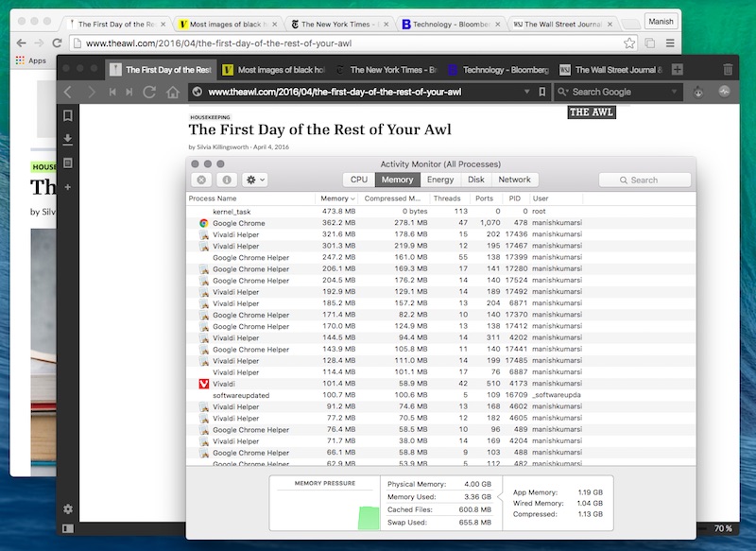Open Vivaldi closed tabs trash can
Image resolution: width=756 pixels, height=551 pixels.
click(728, 69)
